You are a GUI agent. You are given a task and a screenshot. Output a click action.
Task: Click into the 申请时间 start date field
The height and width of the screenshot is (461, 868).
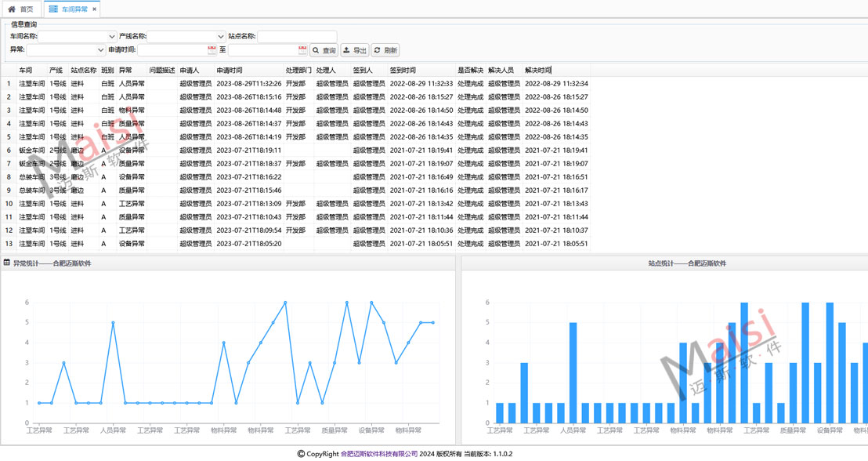pyautogui.click(x=172, y=50)
